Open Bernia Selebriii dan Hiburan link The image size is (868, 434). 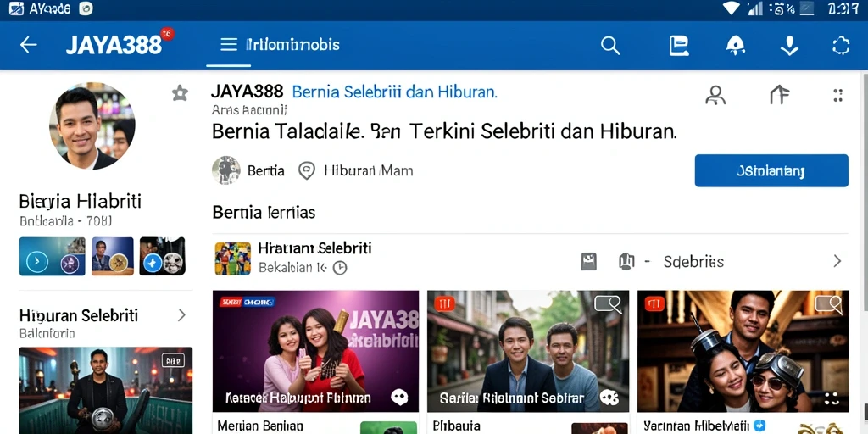394,92
